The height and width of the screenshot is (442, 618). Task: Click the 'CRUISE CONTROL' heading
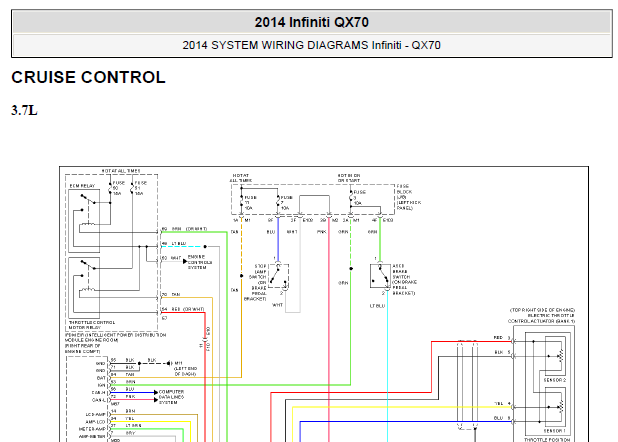pos(88,77)
